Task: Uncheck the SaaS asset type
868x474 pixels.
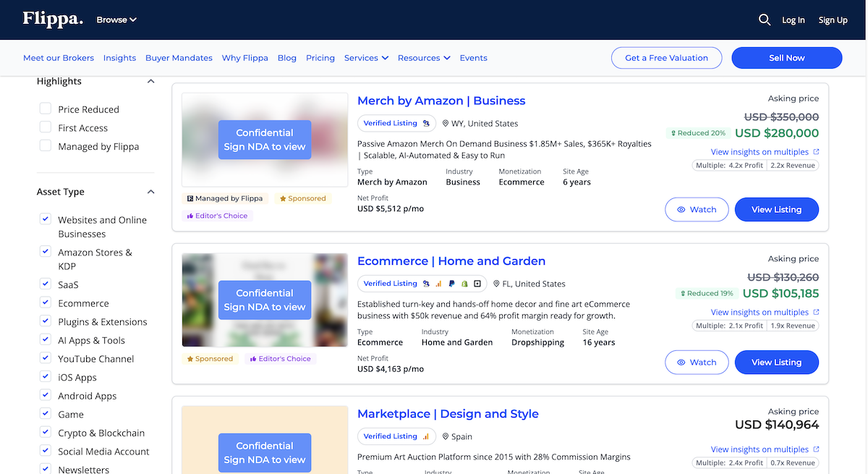Action: point(45,284)
